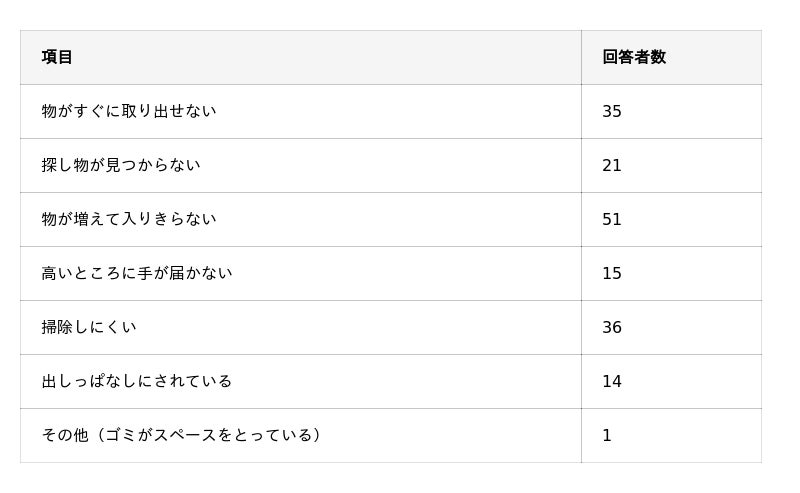
Task: Click the 回答者数 column header
Action: 633,57
